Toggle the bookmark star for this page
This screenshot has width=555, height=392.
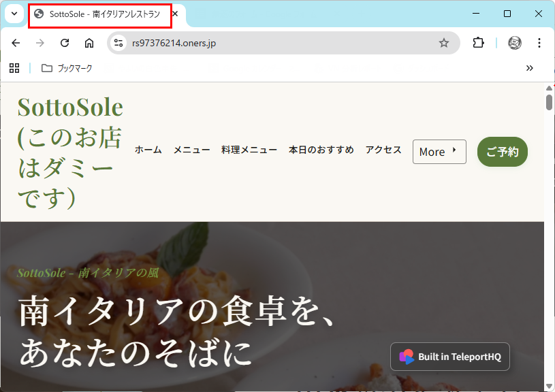tap(445, 42)
